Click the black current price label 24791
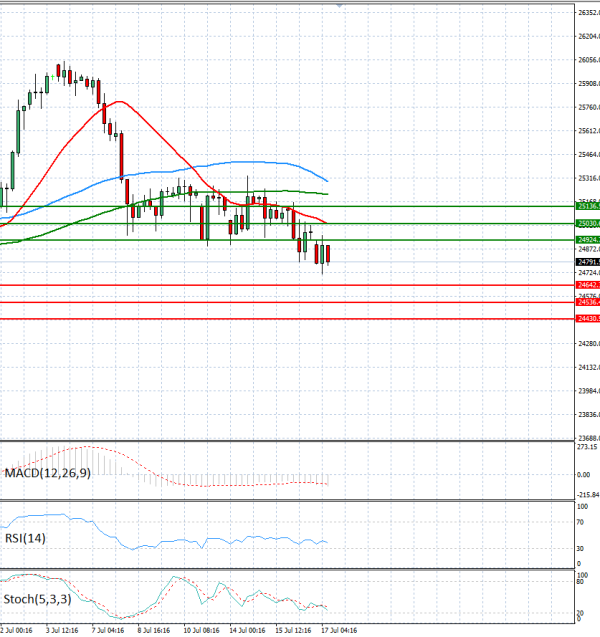The image size is (600, 637). pyautogui.click(x=588, y=262)
